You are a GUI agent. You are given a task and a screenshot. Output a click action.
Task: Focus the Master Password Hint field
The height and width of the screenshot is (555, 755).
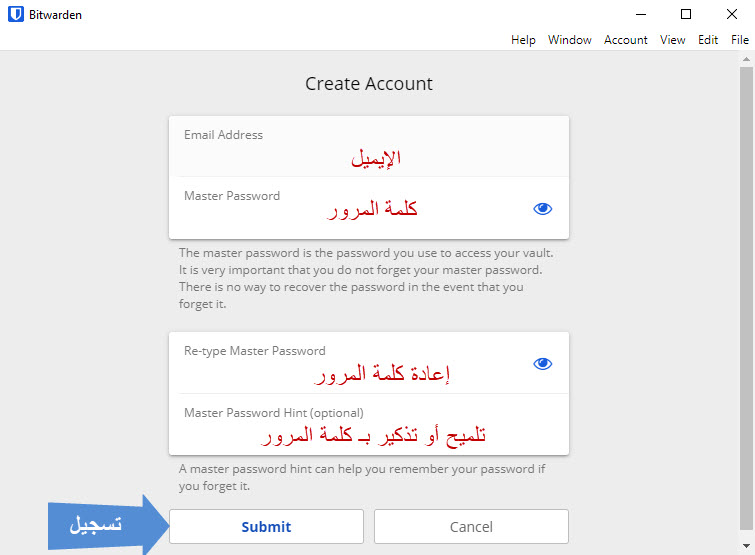(x=369, y=425)
